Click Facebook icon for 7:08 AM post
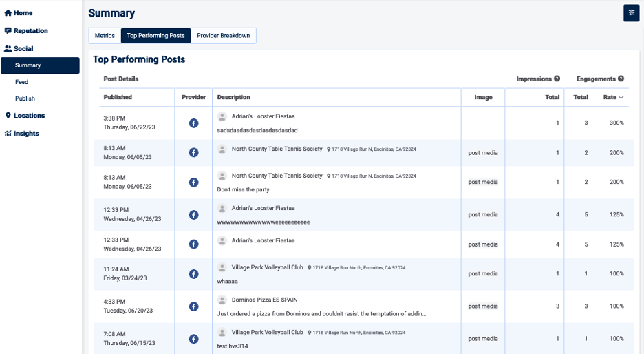Screen dimensions: 644x354 click(x=194, y=339)
